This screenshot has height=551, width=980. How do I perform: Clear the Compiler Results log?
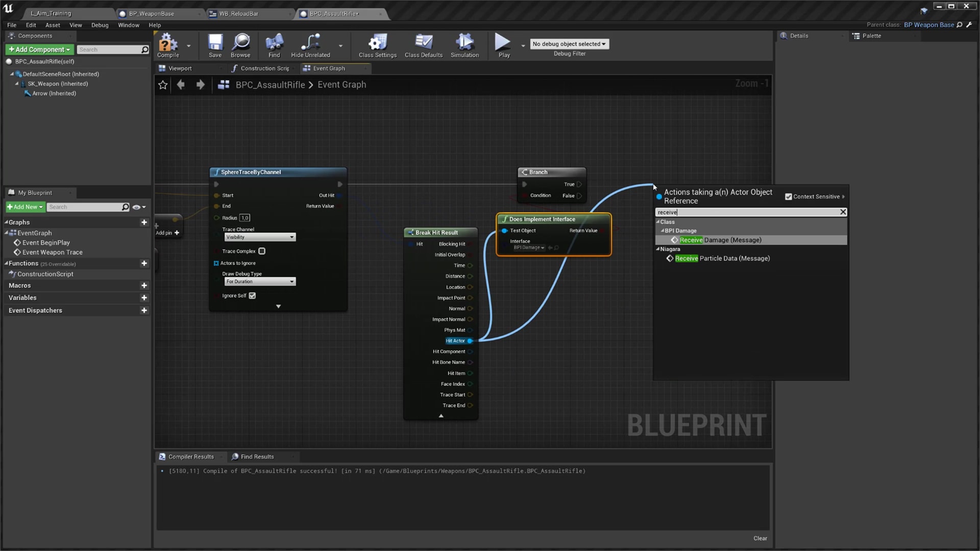pyautogui.click(x=760, y=538)
